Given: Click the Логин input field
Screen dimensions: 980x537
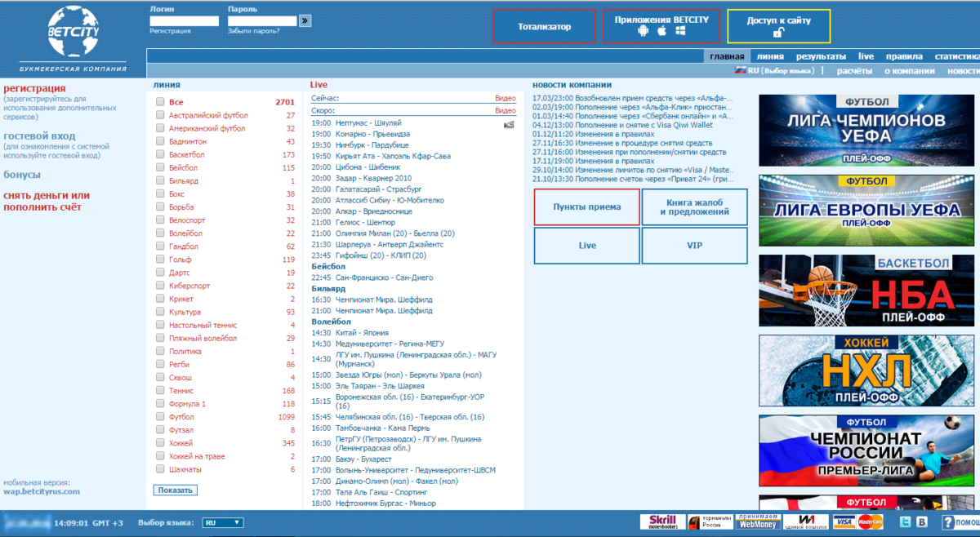Looking at the screenshot, I should point(185,21).
